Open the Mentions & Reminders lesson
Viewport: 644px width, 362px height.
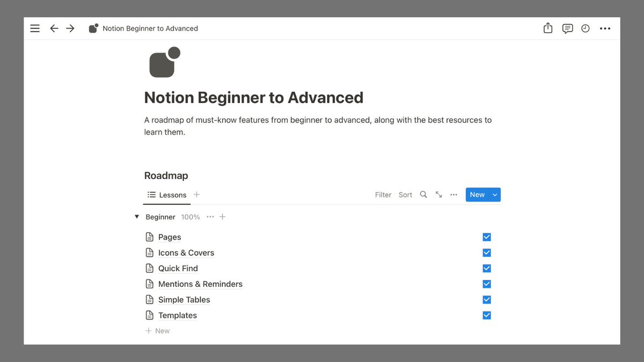tap(200, 284)
